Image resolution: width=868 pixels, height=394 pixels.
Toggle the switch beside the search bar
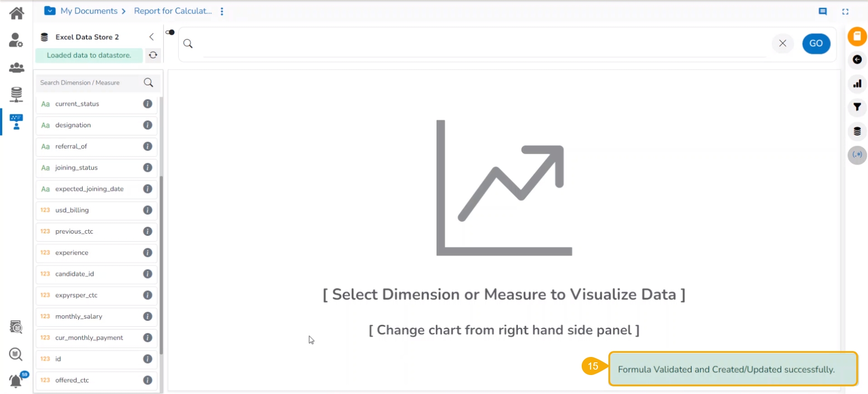coord(170,32)
